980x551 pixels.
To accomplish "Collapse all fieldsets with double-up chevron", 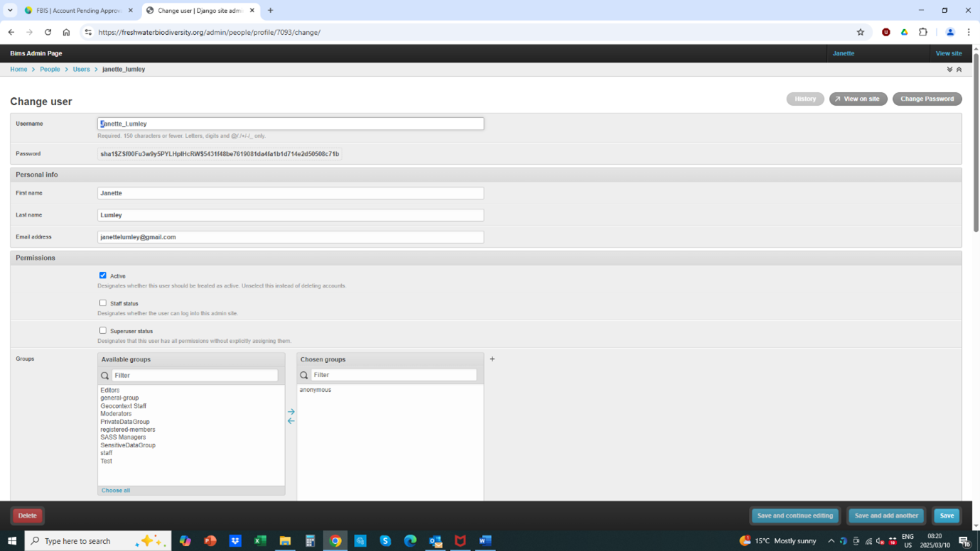I will click(959, 70).
